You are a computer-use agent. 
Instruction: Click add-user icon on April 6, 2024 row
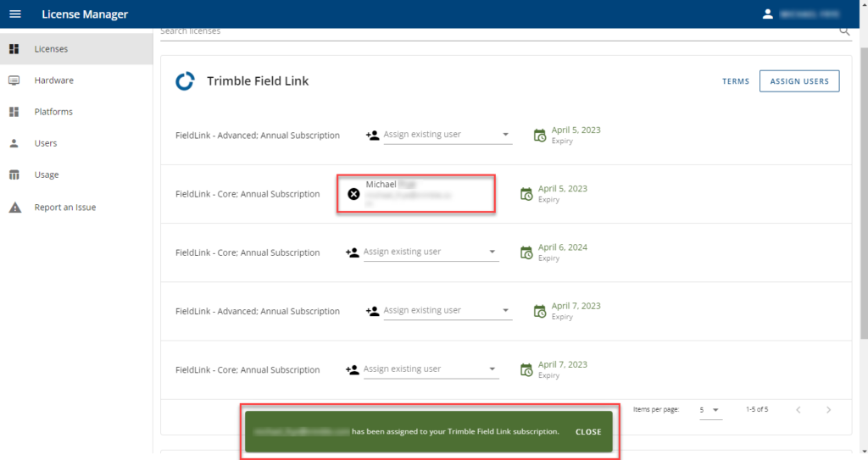click(x=352, y=252)
